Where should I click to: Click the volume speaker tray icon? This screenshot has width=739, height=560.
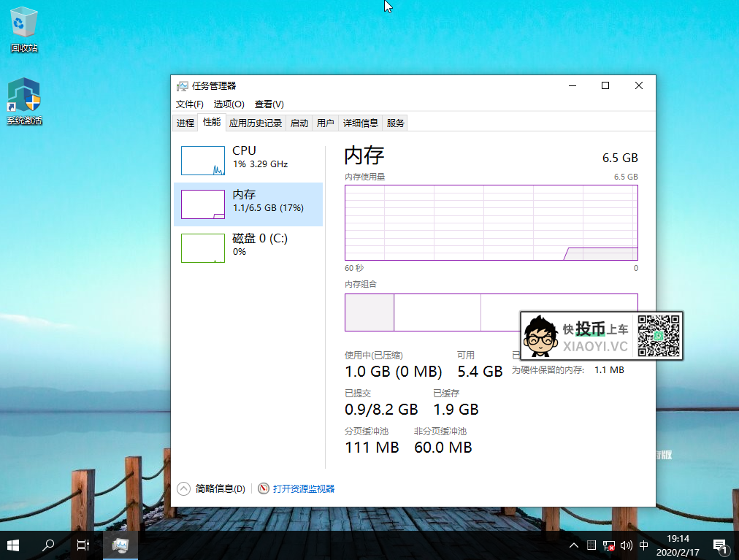click(x=626, y=545)
